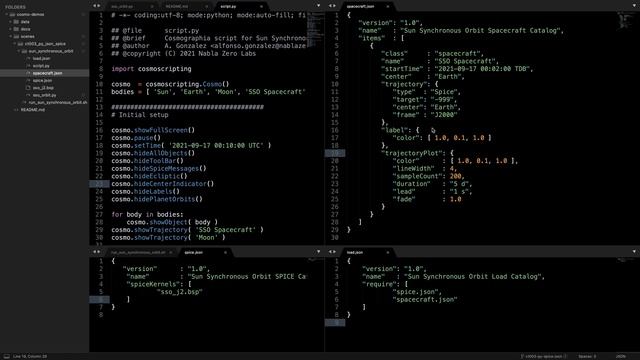The image size is (640, 360).
Task: Close the spacecraft.json tab
Action: click(x=388, y=7)
